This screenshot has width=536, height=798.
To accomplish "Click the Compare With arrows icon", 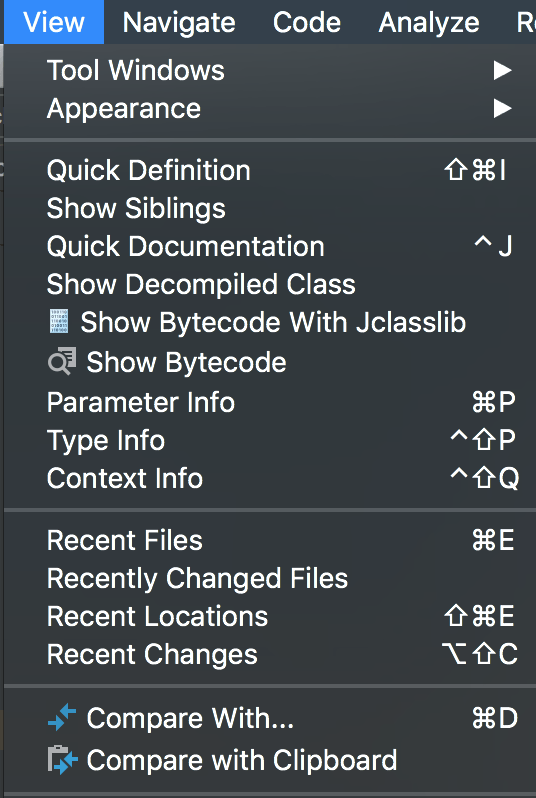I will pos(62,718).
